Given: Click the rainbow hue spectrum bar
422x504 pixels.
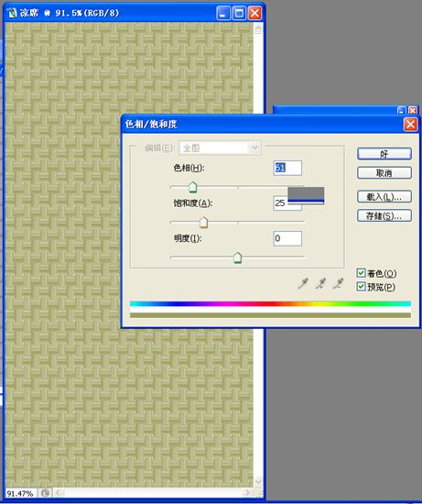Looking at the screenshot, I should (270, 303).
